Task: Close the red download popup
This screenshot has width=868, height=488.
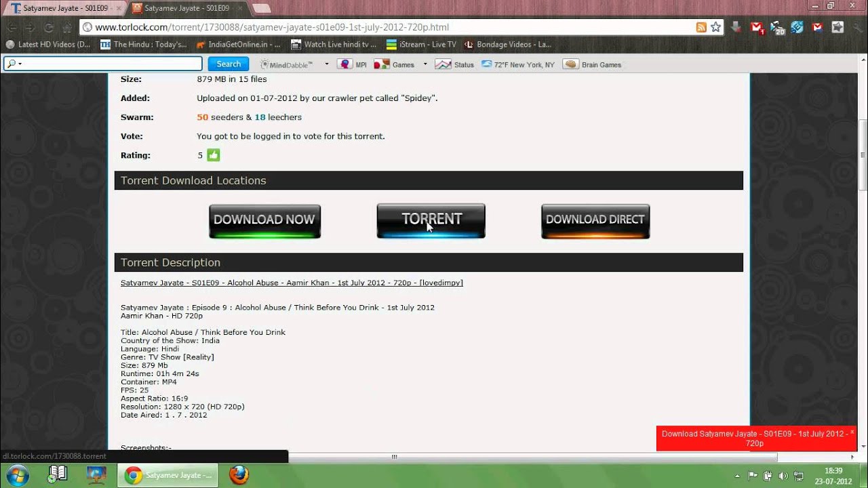Action: click(852, 432)
